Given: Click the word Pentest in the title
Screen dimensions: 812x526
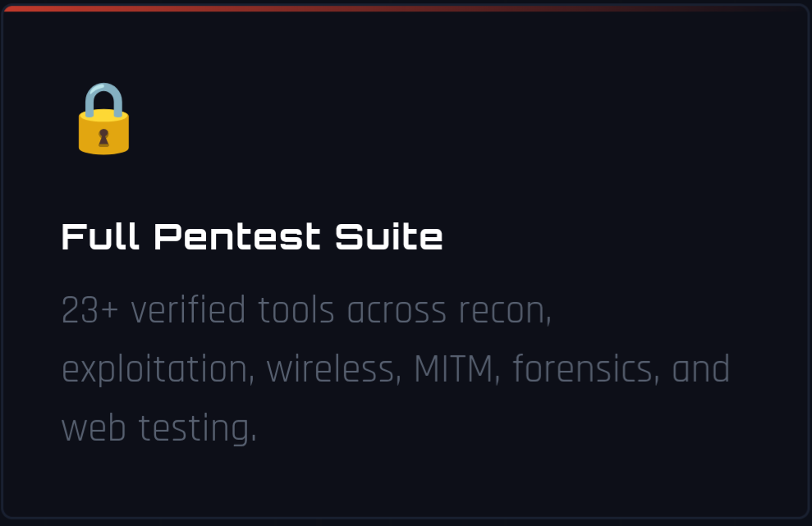Looking at the screenshot, I should [237, 237].
